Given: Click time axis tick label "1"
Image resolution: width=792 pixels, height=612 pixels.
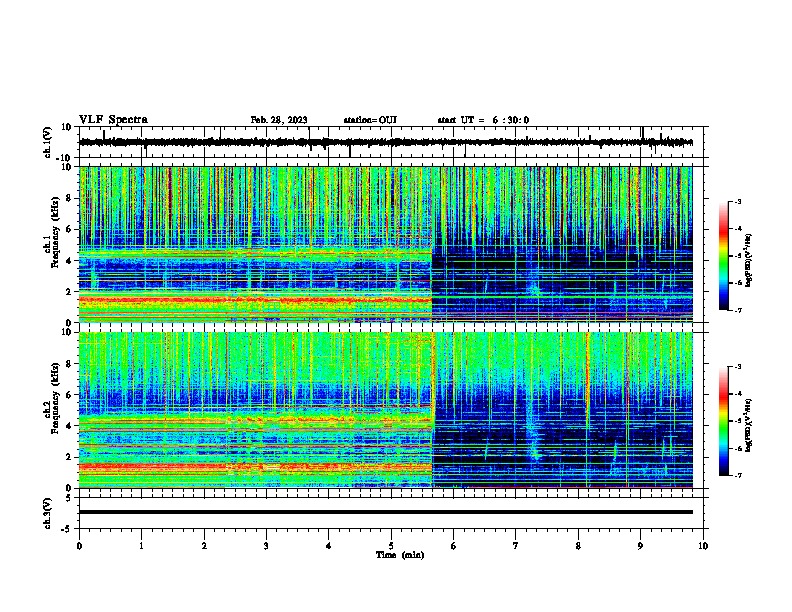Looking at the screenshot, I should click(141, 546).
